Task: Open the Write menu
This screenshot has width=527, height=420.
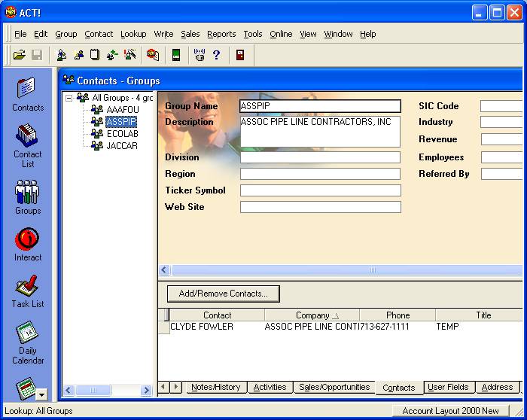Action: point(163,34)
